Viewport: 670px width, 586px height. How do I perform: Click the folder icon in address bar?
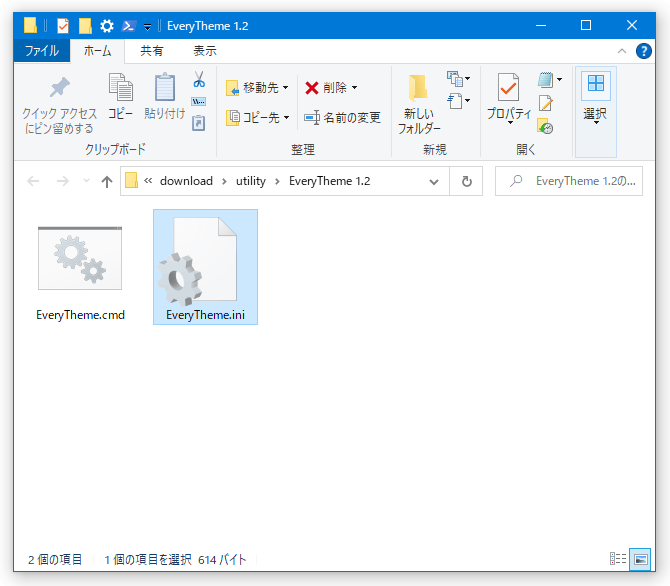click(x=131, y=180)
